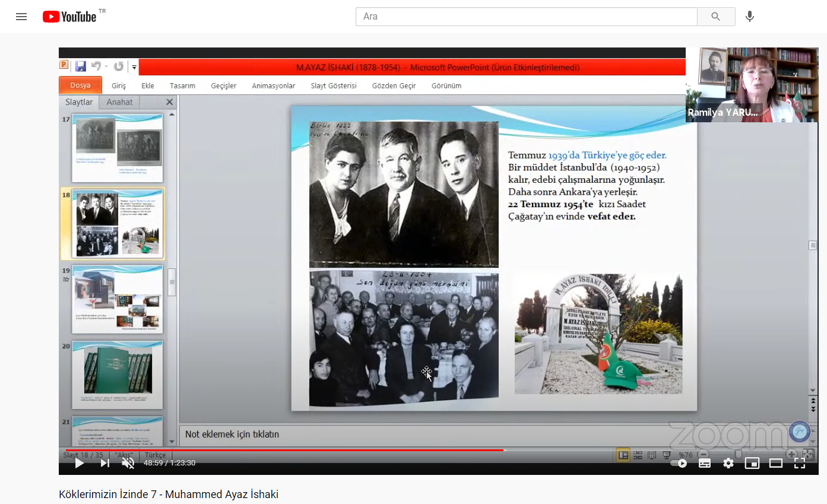Select slide 17 thumbnail

pyautogui.click(x=118, y=148)
